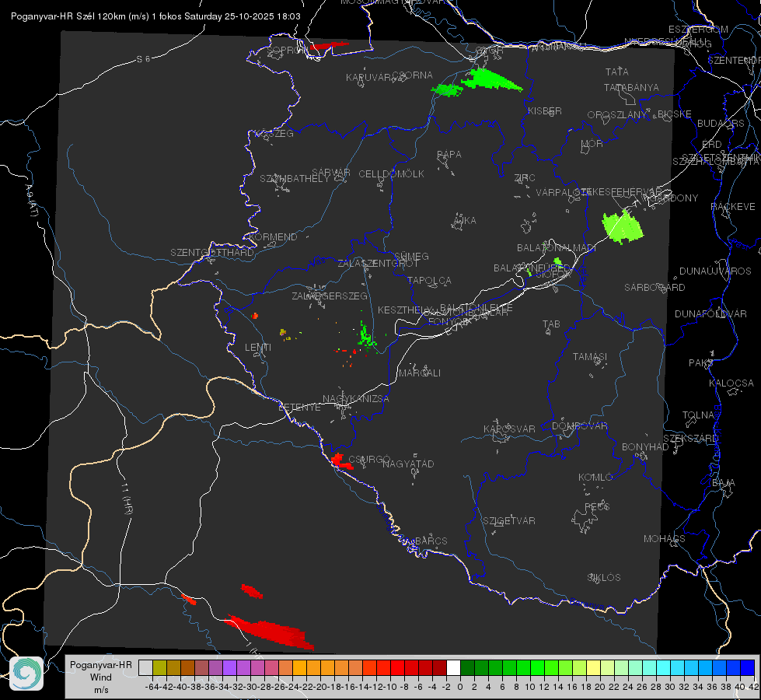Select the white zero-velocity legend swatch

point(453,667)
